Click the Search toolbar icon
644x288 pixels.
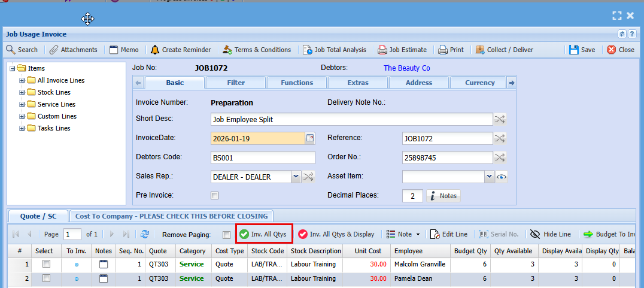point(11,50)
